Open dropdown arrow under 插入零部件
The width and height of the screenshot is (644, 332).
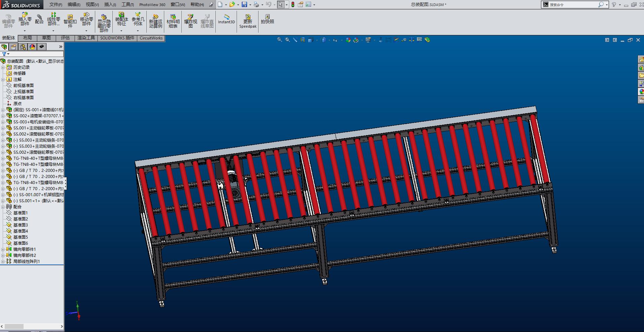tap(25, 31)
